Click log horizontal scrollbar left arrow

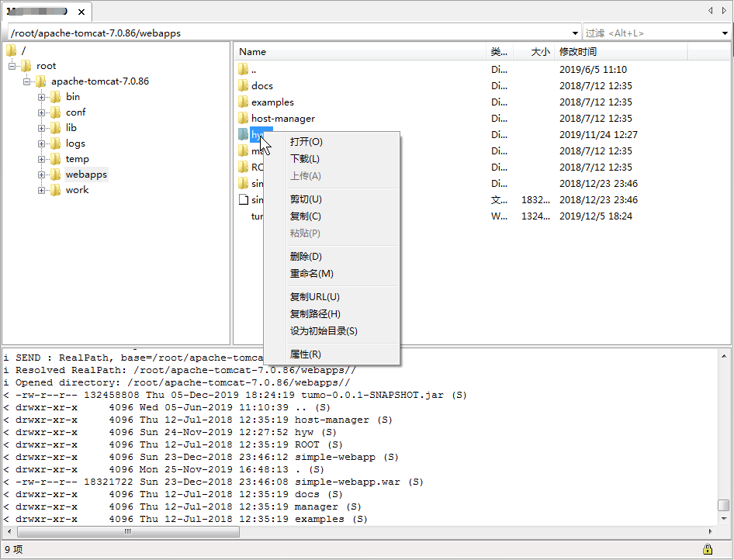click(x=9, y=531)
